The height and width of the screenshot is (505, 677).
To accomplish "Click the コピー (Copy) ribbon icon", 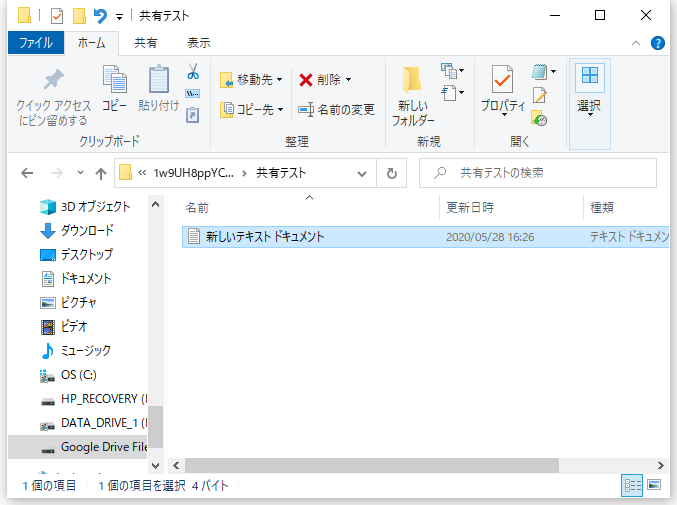I will tap(114, 88).
